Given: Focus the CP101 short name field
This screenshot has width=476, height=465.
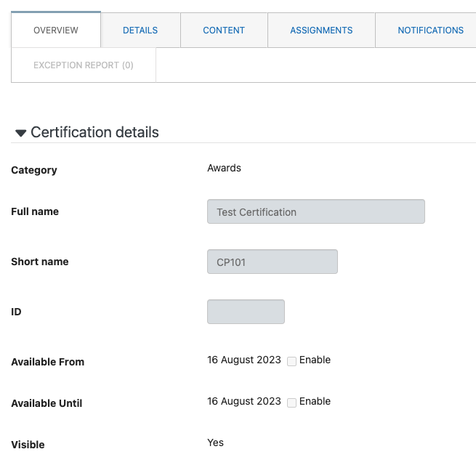Looking at the screenshot, I should tap(273, 262).
